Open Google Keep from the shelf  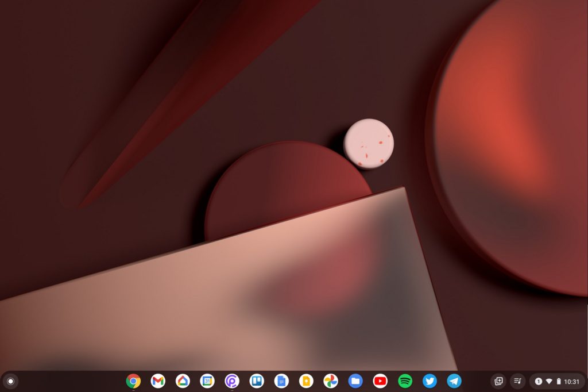[306, 382]
